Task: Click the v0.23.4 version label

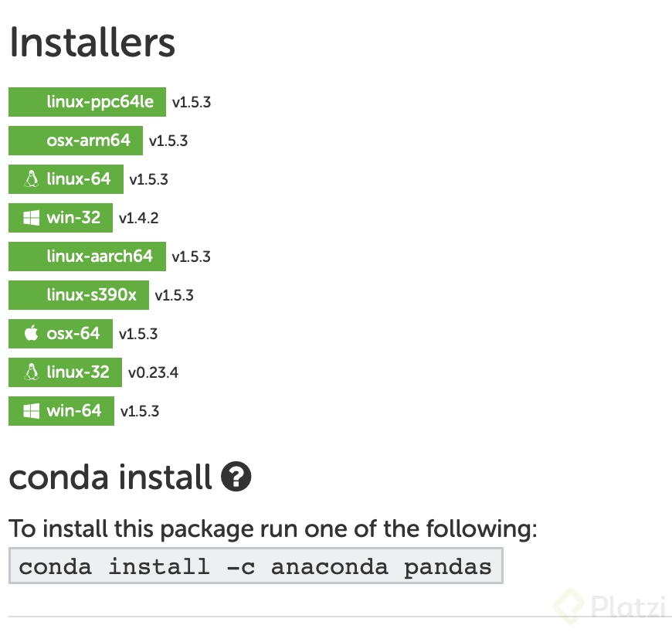Action: tap(154, 372)
